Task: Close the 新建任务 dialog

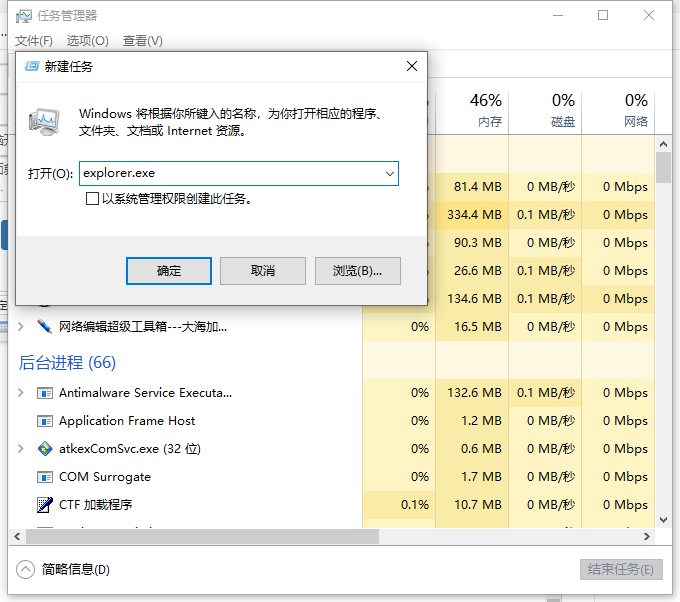Action: click(x=412, y=66)
